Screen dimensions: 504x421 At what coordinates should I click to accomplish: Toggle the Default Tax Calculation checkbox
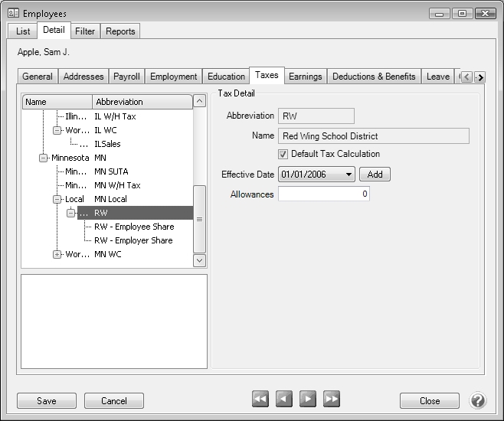(x=283, y=155)
